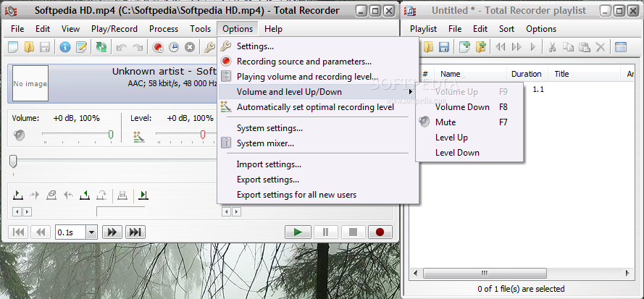Open the edit tags notepad icon
The width and height of the screenshot is (644, 299).
point(81,47)
